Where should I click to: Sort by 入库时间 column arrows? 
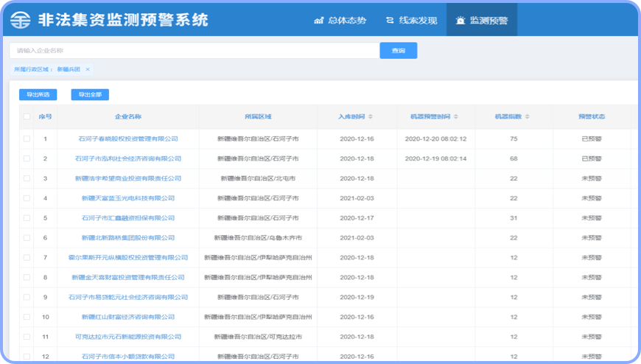tap(371, 116)
